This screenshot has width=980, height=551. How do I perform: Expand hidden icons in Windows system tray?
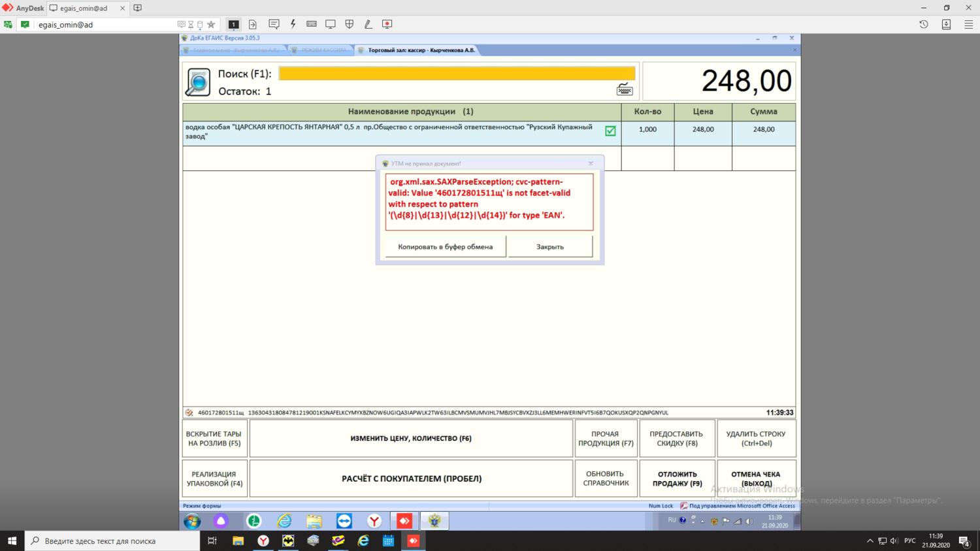click(x=870, y=541)
